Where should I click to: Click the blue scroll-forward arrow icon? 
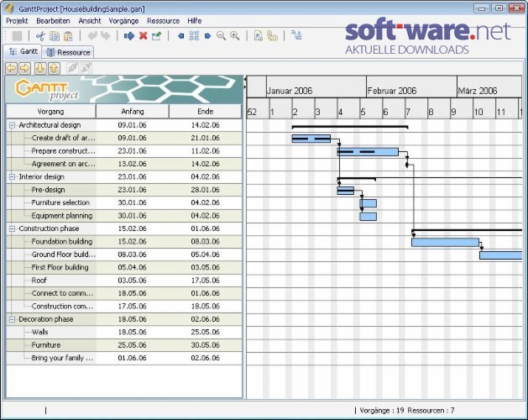pyautogui.click(x=207, y=36)
